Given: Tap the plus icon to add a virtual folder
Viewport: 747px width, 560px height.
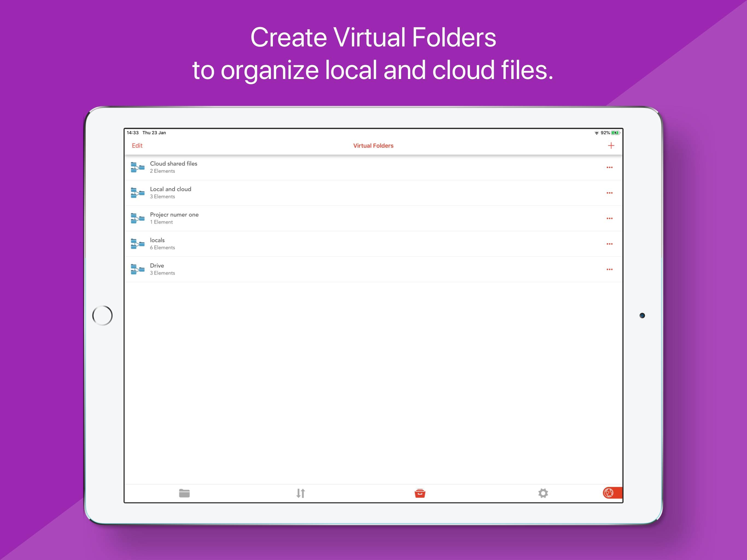Looking at the screenshot, I should tap(611, 145).
